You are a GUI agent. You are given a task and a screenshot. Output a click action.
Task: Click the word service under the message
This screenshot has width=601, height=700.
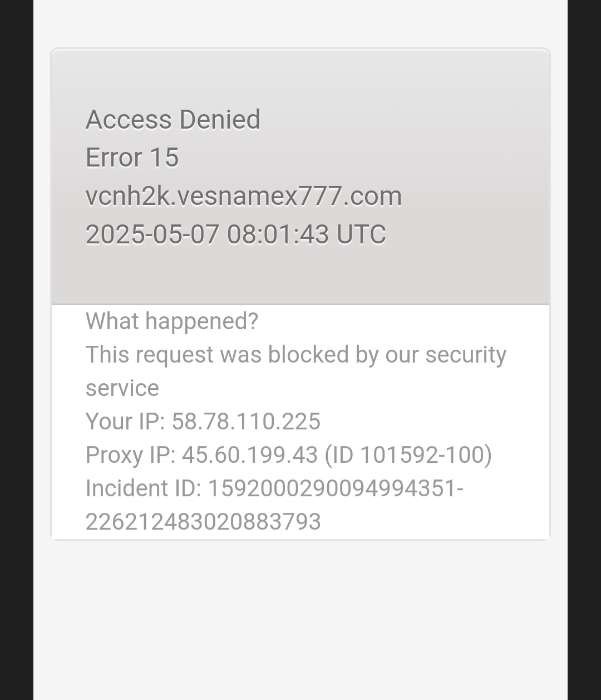click(x=122, y=388)
